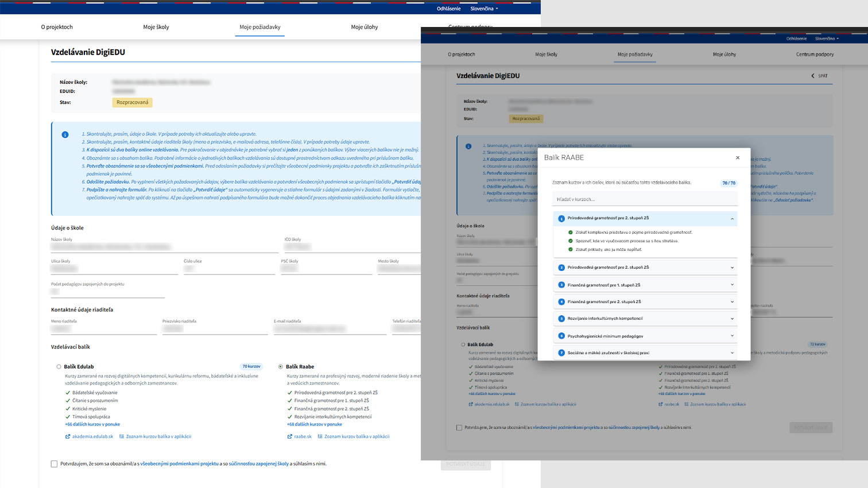This screenshot has width=868, height=488.
Task: Open +68 ďalších kurzov v ponuke, right window
Action: tap(682, 394)
